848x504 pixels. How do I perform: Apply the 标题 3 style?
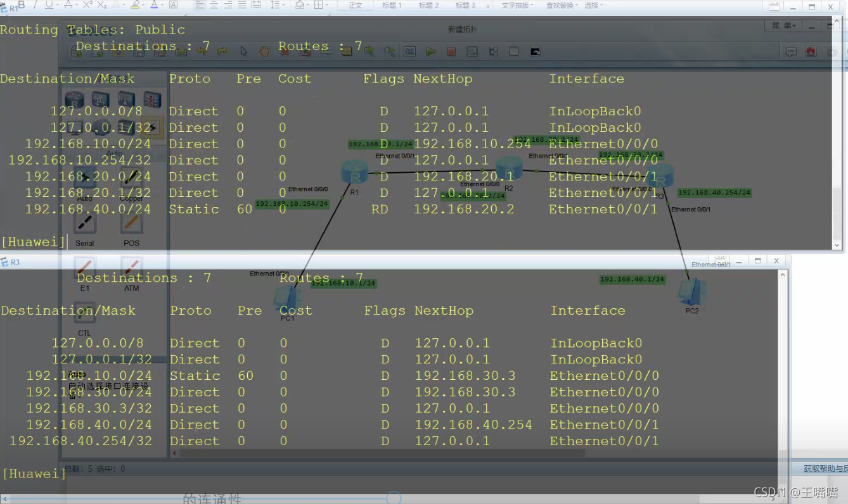pos(465,6)
